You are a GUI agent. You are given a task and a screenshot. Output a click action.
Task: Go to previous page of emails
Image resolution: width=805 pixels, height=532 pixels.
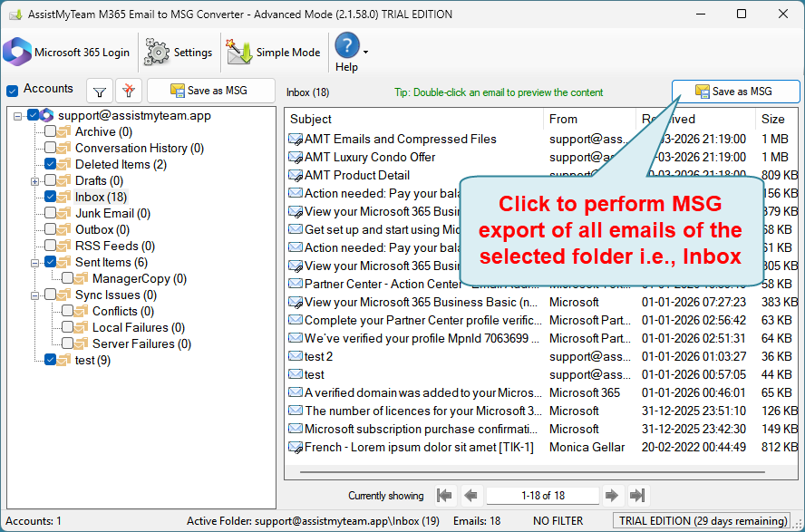tap(470, 495)
